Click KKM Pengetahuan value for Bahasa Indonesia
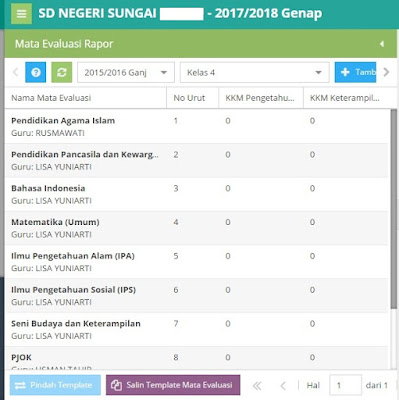This screenshot has height=400, width=399. [x=228, y=188]
